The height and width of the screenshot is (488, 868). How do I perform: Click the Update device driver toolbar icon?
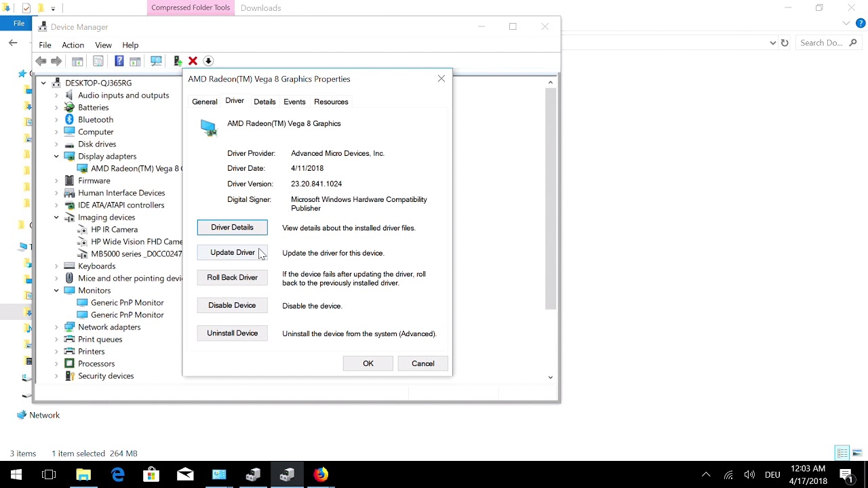[x=178, y=61]
